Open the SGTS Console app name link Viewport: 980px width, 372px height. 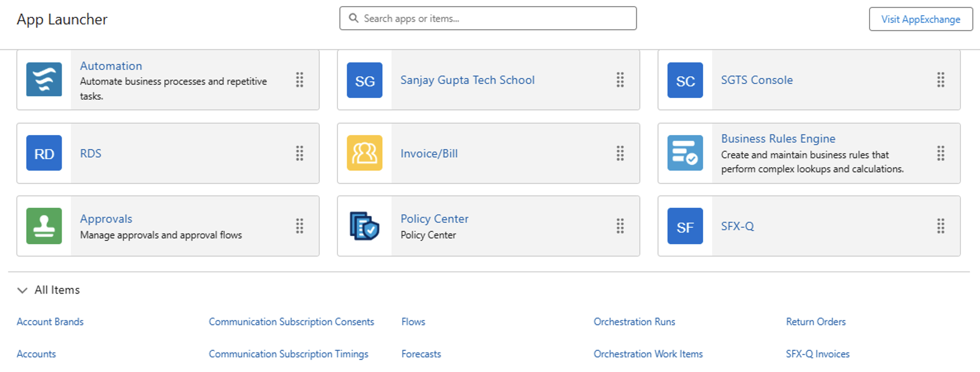pyautogui.click(x=756, y=80)
